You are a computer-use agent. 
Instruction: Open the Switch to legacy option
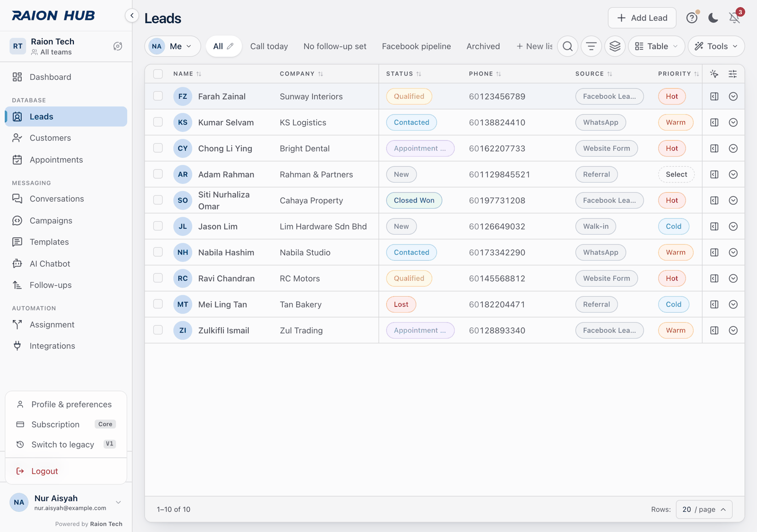[x=66, y=445]
